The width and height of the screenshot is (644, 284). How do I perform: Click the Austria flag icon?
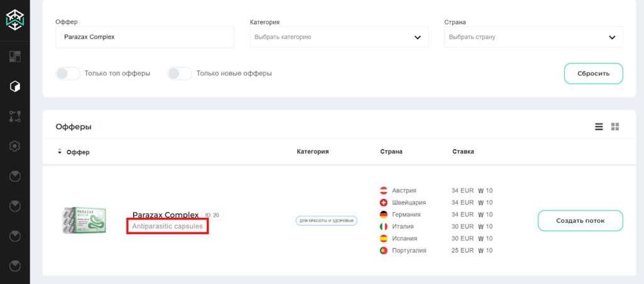pos(384,191)
